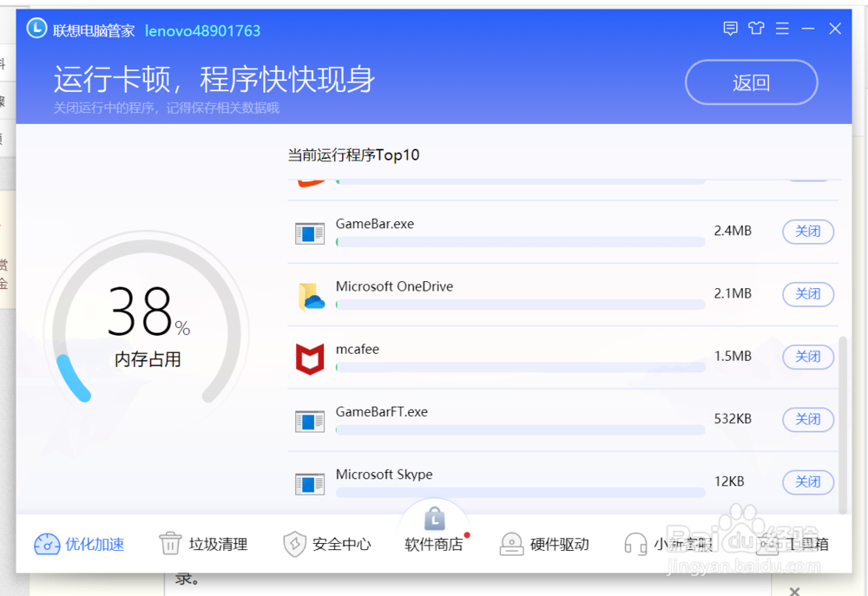This screenshot has width=868, height=596.
Task: Click the 2.4MB memory value
Action: click(x=733, y=231)
